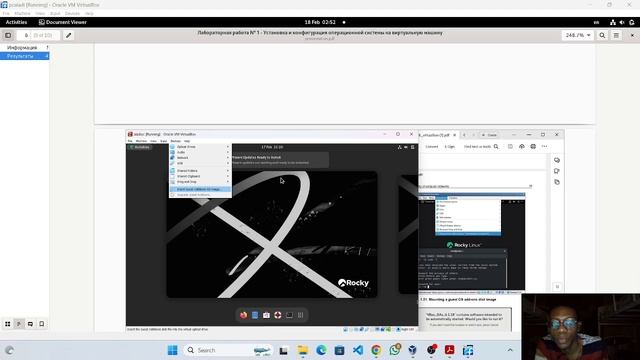Open the hamburger menu in Document Viewer
Image resolution: width=640 pixels, height=360 pixels.
(616, 36)
